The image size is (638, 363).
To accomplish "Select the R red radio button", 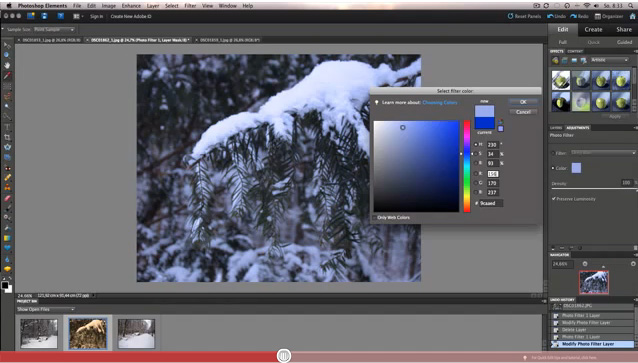I will pyautogui.click(x=476, y=174).
